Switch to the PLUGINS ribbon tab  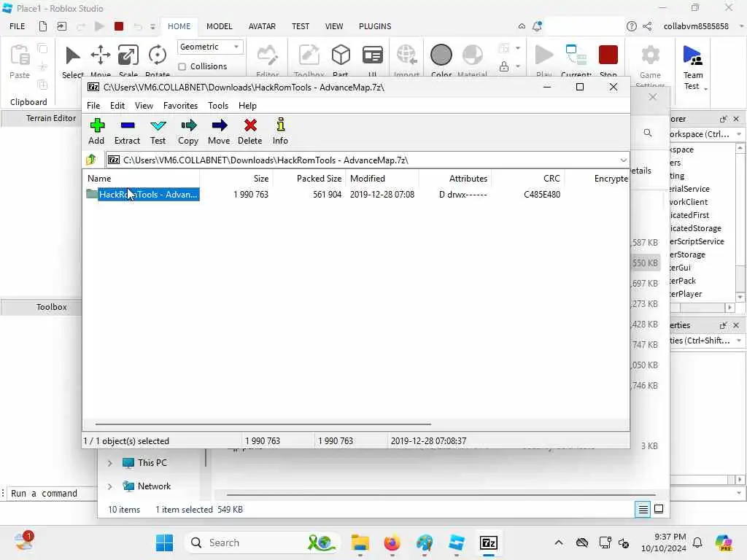click(x=375, y=26)
